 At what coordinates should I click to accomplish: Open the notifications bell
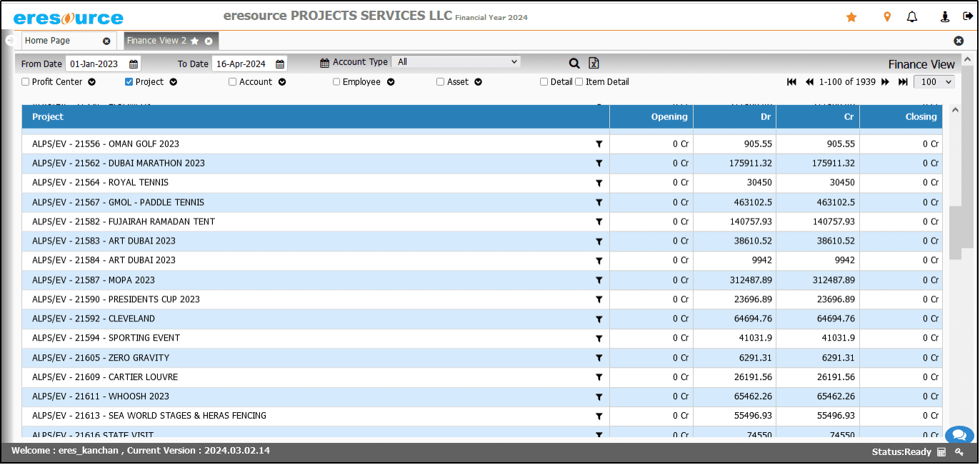pos(912,17)
